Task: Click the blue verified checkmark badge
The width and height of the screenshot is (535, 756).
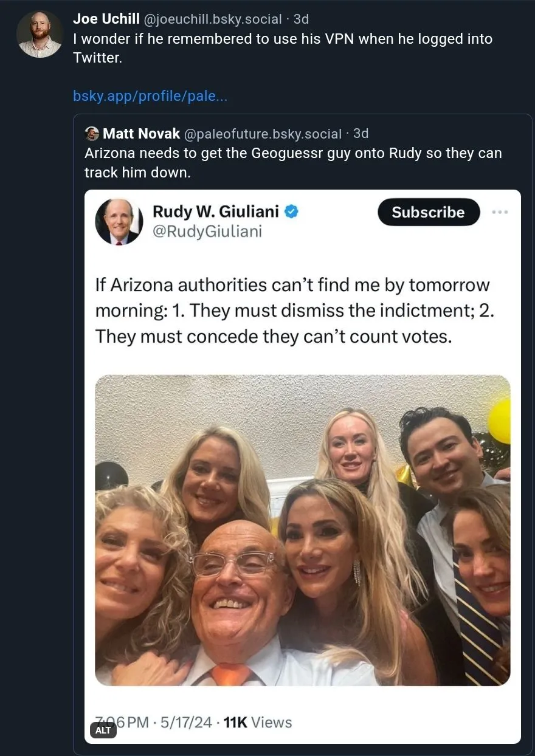Action: (292, 211)
